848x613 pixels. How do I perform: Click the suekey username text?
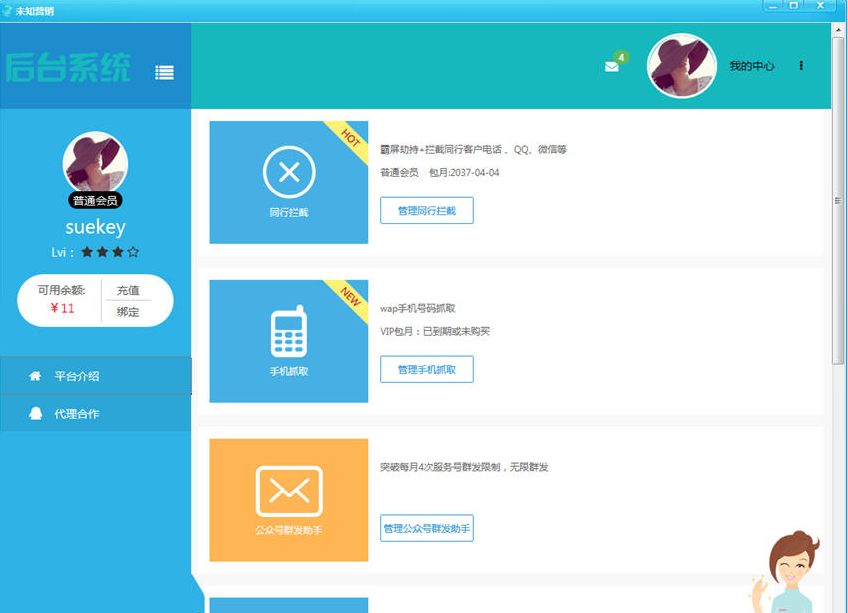[x=96, y=227]
